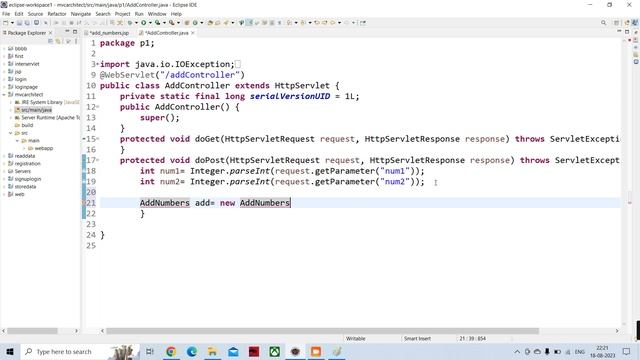The width and height of the screenshot is (640, 360).
Task: Toggle Link with Editor in Package Explorer
Action: [x=58, y=41]
